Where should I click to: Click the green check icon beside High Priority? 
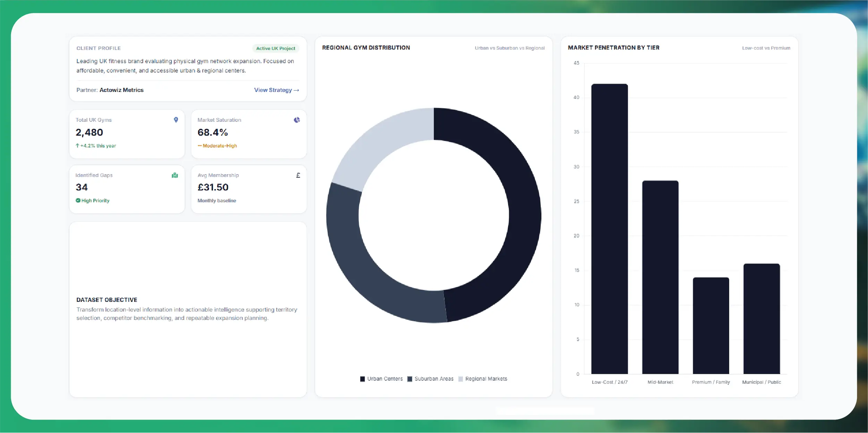click(x=78, y=201)
